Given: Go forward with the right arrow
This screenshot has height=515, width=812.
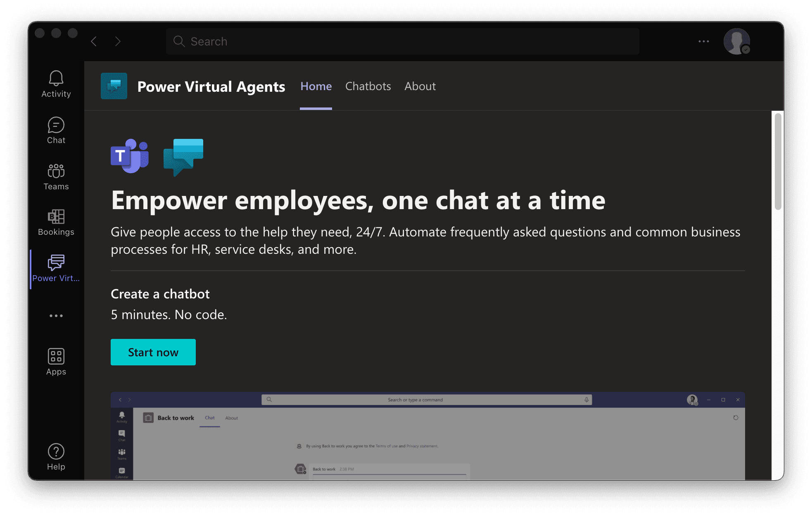Looking at the screenshot, I should click(118, 41).
